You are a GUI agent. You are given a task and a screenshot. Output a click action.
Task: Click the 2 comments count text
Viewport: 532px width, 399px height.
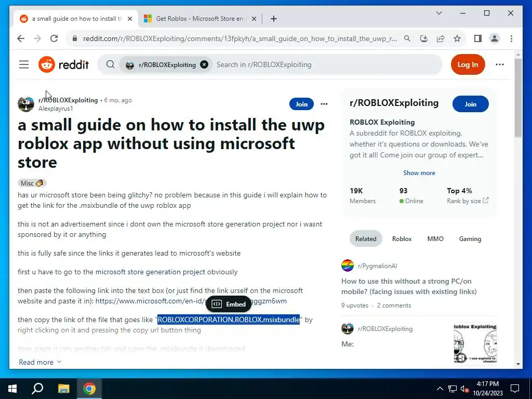(394, 305)
